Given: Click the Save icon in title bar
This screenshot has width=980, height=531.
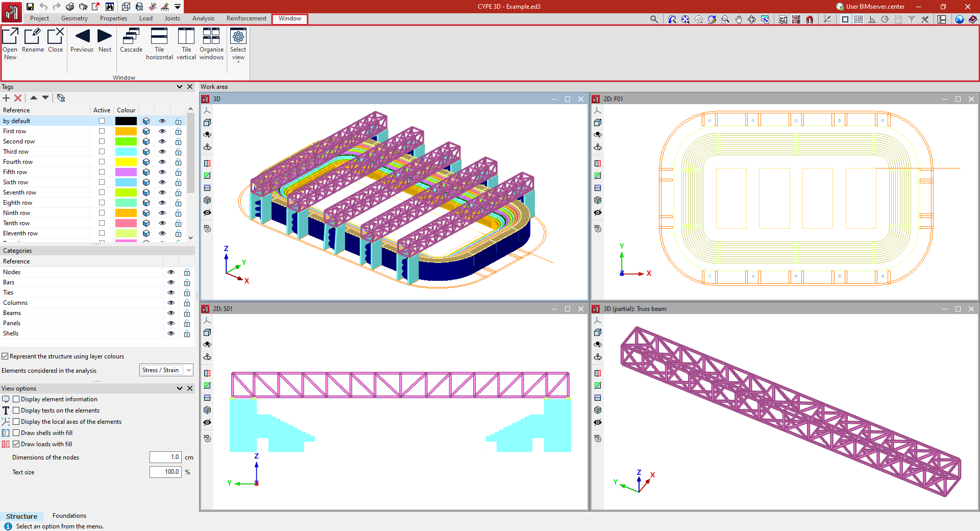Looking at the screenshot, I should pyautogui.click(x=30, y=7).
